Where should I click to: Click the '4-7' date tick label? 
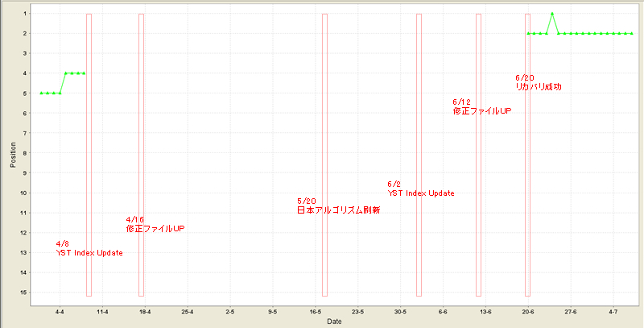click(x=613, y=312)
